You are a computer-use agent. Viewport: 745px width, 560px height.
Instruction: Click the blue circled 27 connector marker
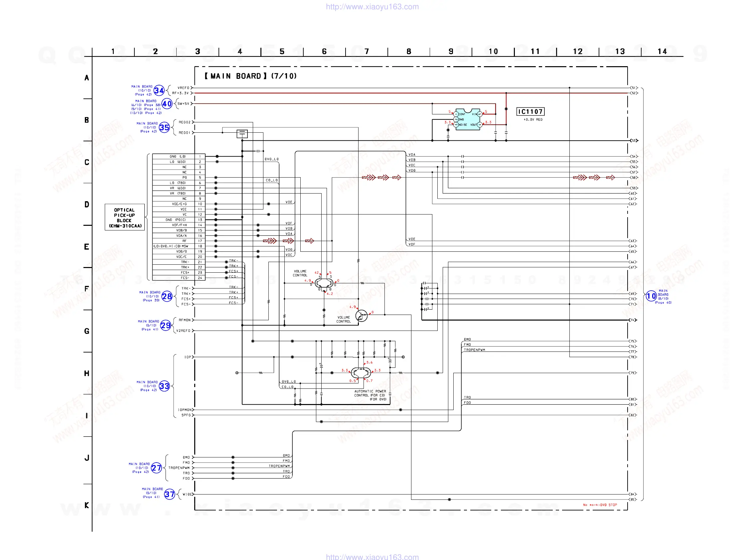click(x=156, y=468)
